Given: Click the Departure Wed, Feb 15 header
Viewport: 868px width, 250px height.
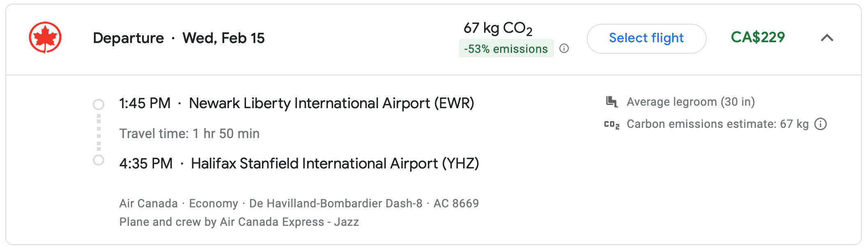Looking at the screenshot, I should (179, 38).
